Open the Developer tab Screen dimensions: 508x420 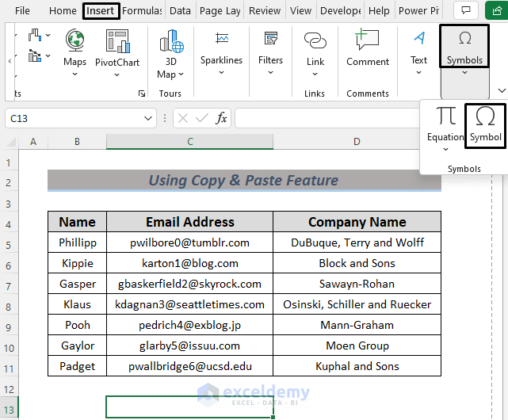pyautogui.click(x=341, y=11)
